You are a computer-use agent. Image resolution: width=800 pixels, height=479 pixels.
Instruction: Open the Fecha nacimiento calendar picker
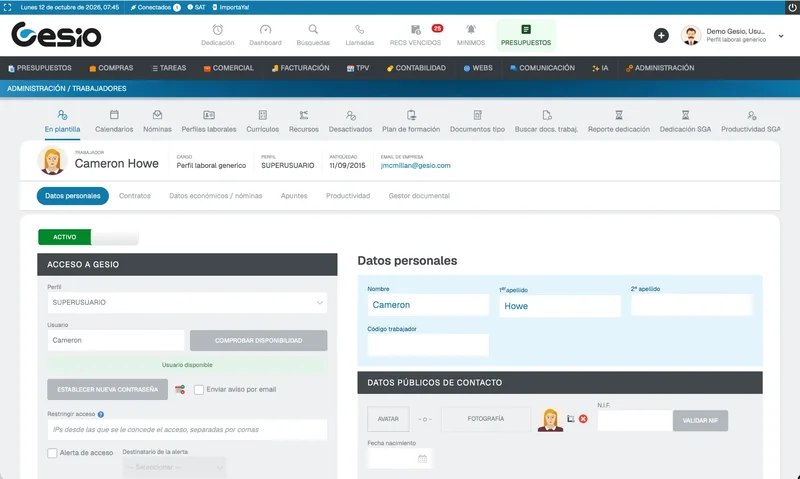(x=422, y=459)
